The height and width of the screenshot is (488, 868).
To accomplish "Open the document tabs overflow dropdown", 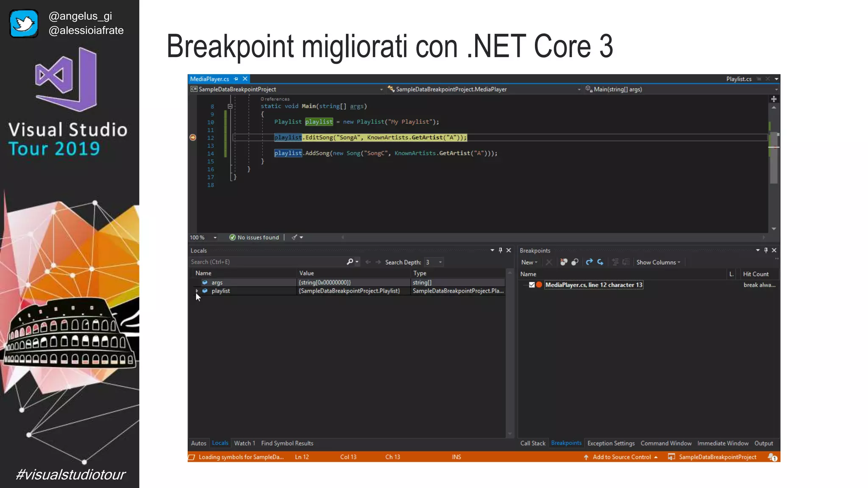I will coord(776,79).
